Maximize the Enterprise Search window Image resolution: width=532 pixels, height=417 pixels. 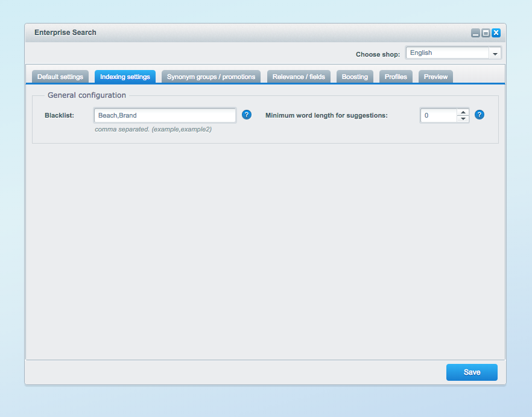(486, 33)
